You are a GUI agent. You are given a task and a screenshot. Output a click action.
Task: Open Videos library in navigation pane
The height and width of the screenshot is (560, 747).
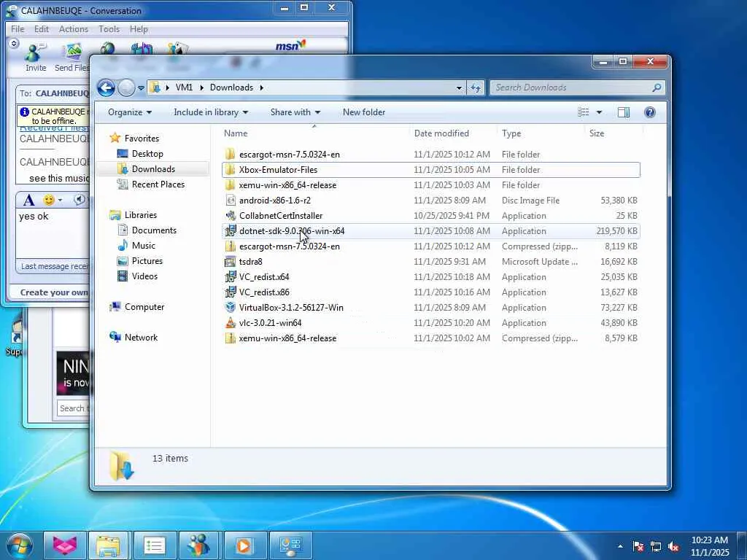click(144, 276)
